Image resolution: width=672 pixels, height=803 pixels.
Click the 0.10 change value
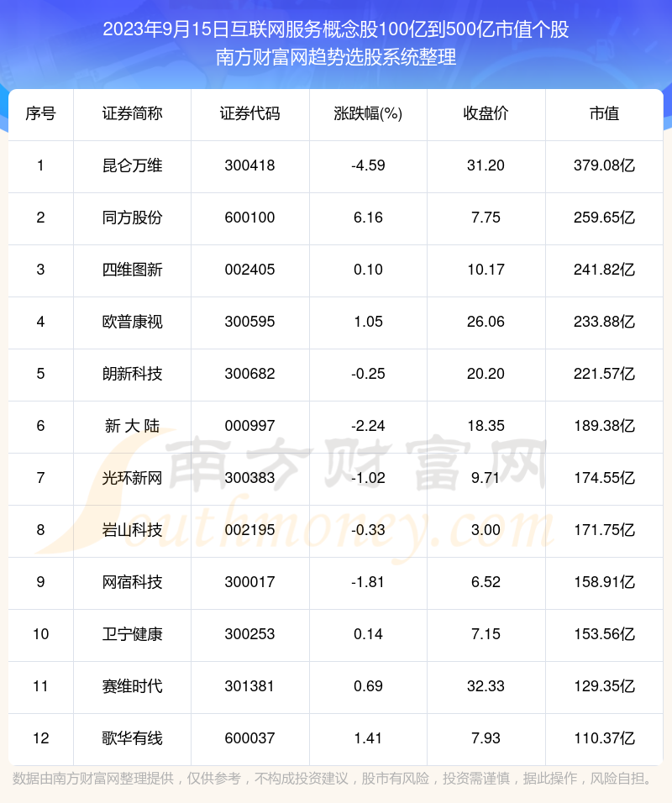[x=368, y=270]
